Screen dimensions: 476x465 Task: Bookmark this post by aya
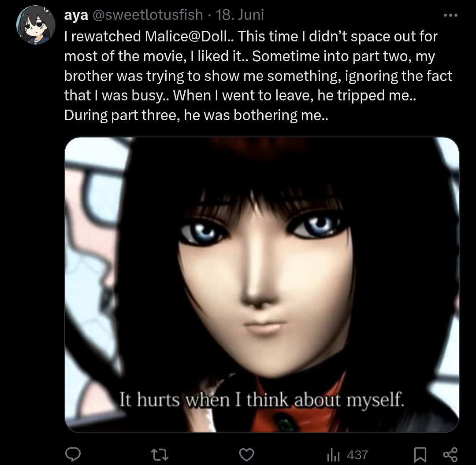coord(420,455)
